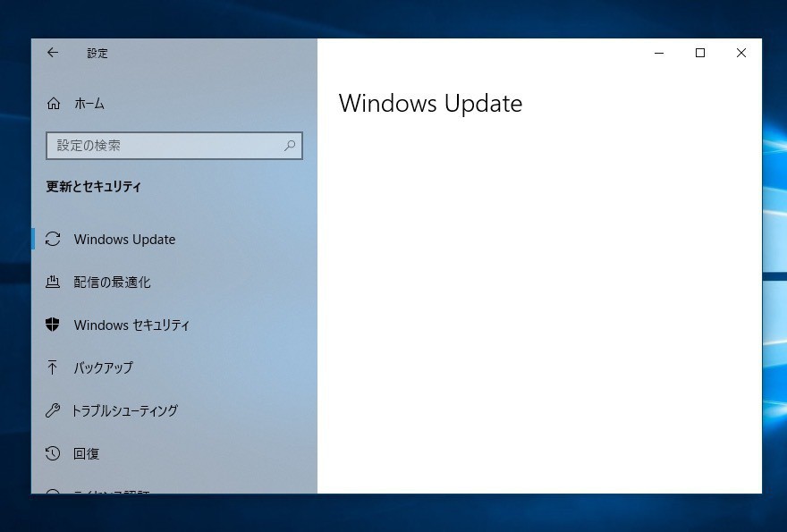This screenshot has height=532, width=787.
Task: Select Windows Update in sidebar
Action: coord(174,239)
